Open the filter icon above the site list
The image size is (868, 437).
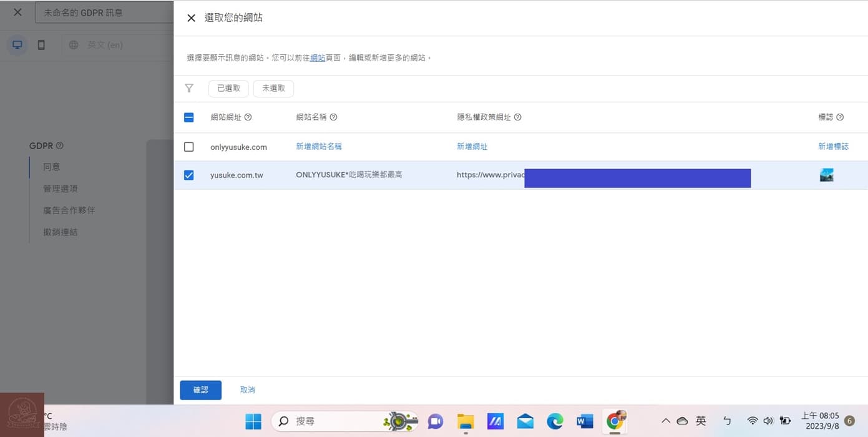coord(189,88)
